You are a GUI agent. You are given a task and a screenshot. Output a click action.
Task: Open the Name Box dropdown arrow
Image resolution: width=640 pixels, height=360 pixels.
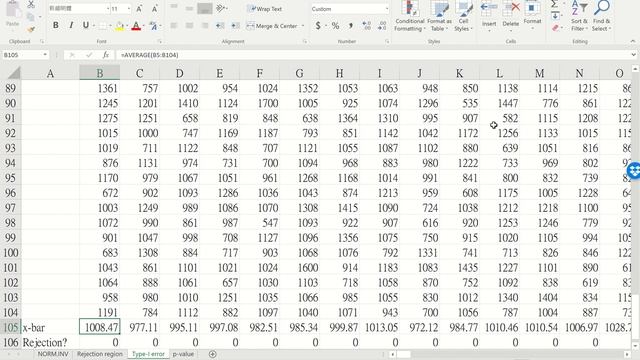(44, 55)
